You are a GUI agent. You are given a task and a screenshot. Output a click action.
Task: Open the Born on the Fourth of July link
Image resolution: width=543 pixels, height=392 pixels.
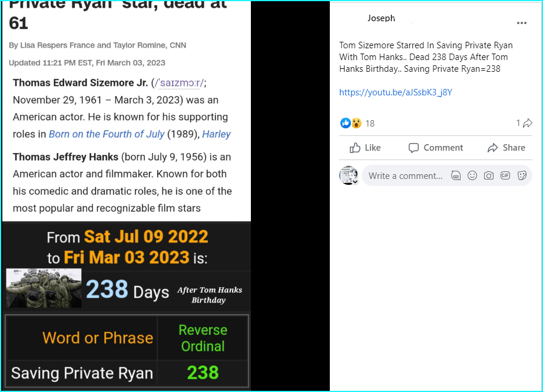pos(106,134)
